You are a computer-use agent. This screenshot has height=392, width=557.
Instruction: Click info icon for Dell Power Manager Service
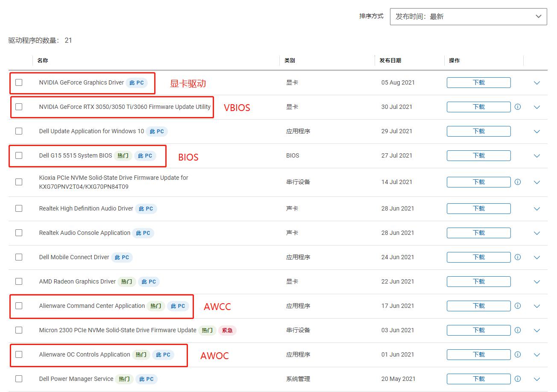pos(518,379)
